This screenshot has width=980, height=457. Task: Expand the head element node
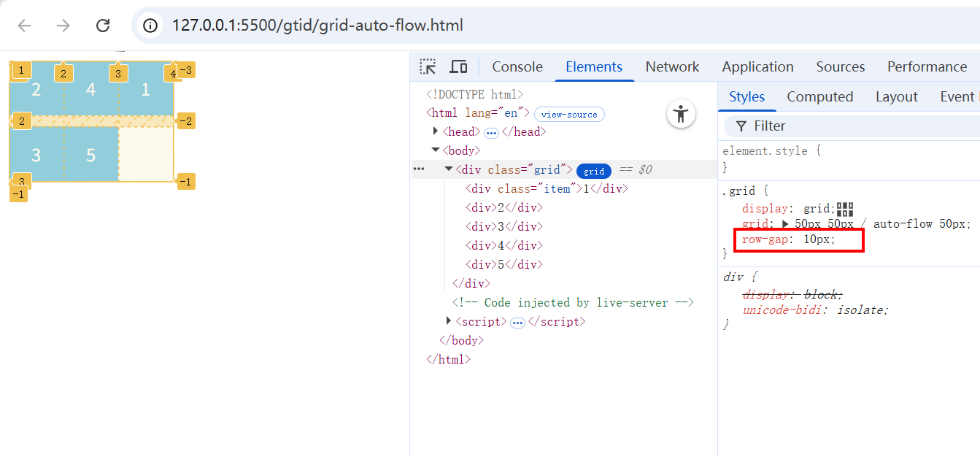tap(436, 131)
